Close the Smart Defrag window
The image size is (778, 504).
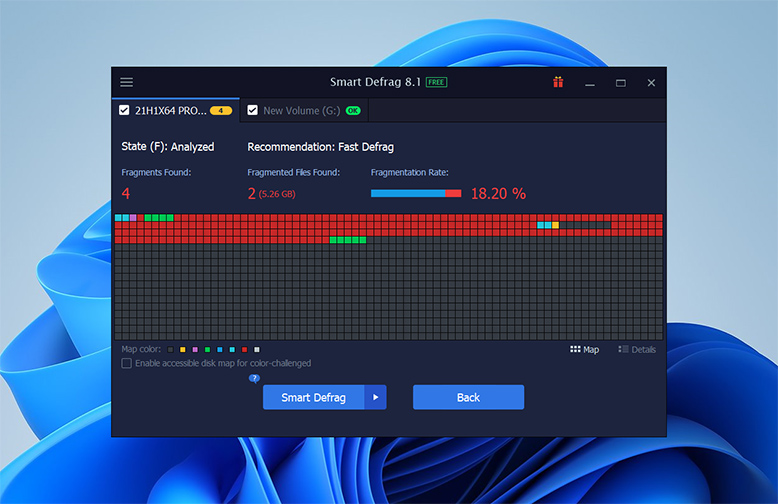pyautogui.click(x=651, y=83)
